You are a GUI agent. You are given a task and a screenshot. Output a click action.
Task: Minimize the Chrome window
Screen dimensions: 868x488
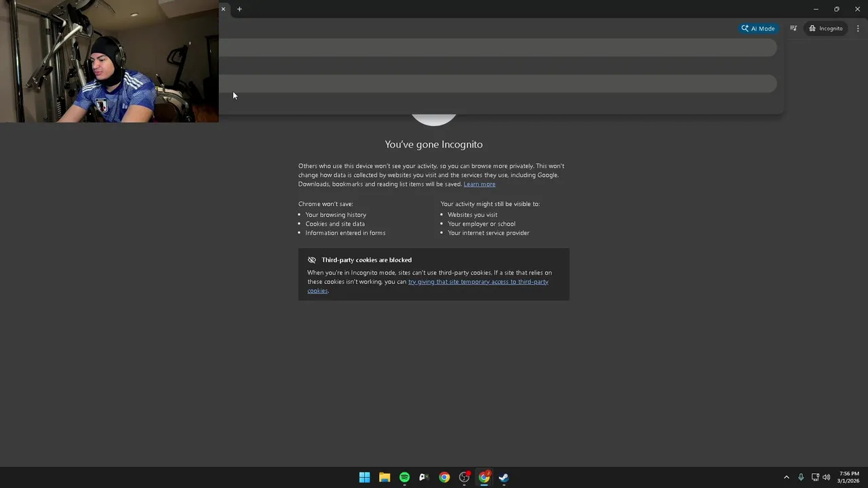tap(816, 9)
